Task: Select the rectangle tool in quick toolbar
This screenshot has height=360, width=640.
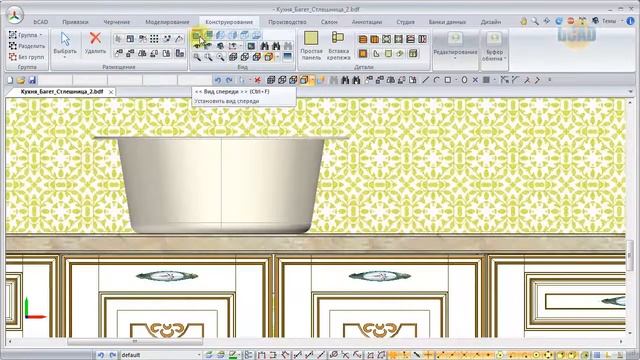Action: pyautogui.click(x=448, y=80)
